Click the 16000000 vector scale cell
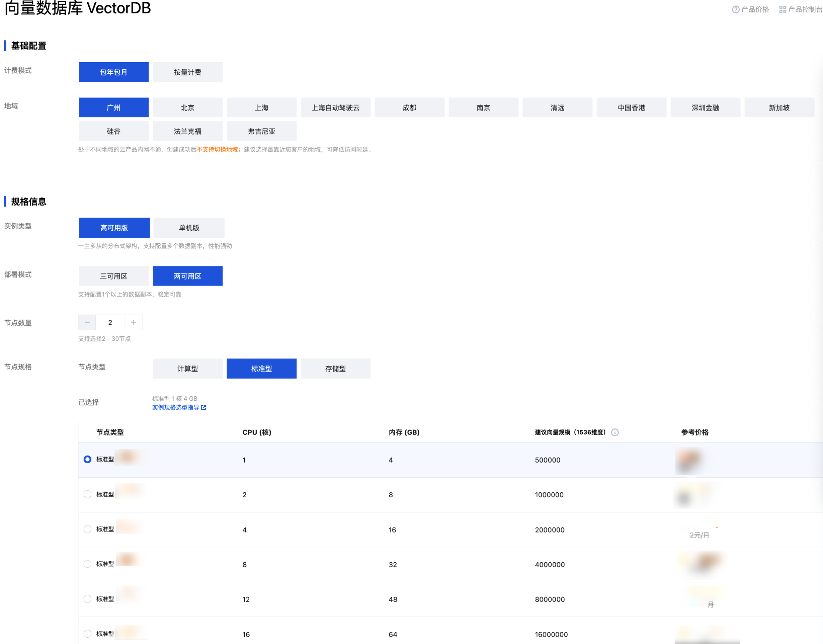The image size is (823, 644). click(551, 634)
